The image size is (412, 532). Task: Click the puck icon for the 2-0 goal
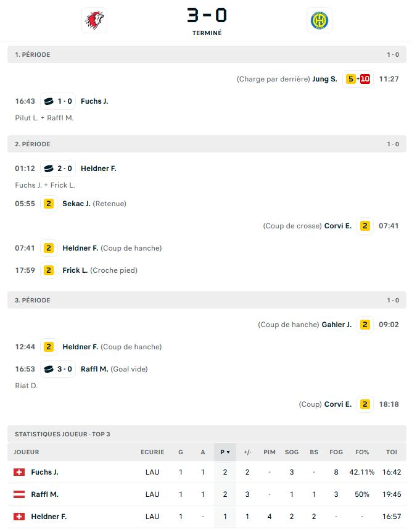pos(49,168)
